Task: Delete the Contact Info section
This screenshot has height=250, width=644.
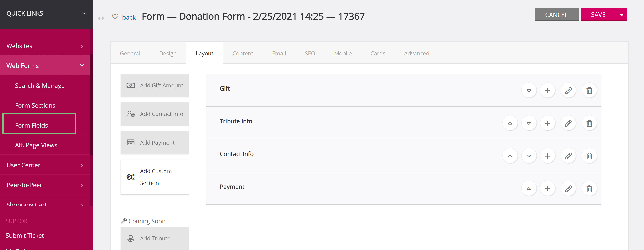Action: [589, 156]
